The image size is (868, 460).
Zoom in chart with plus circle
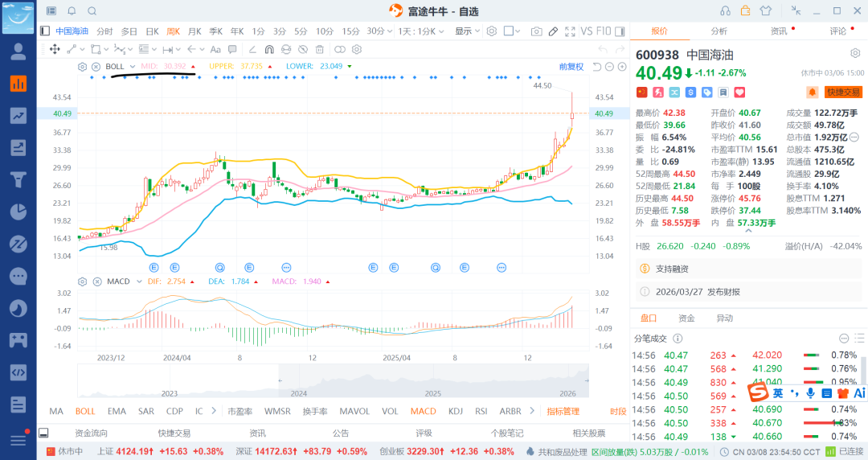[x=622, y=67]
